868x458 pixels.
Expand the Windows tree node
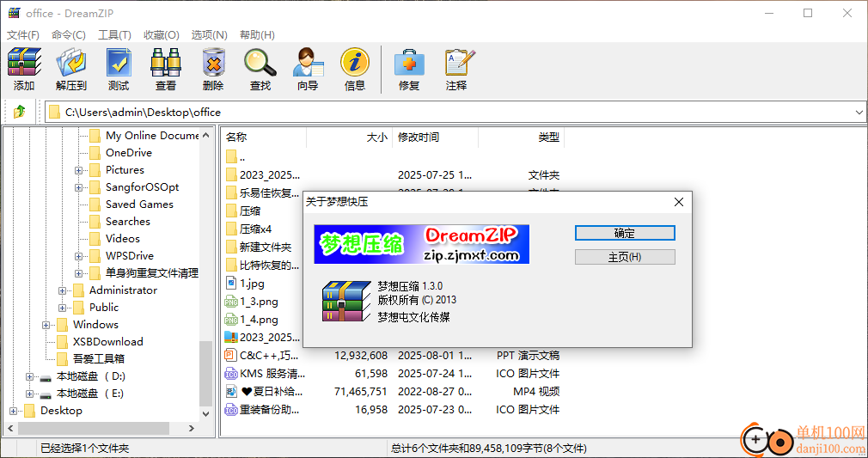pyautogui.click(x=46, y=325)
